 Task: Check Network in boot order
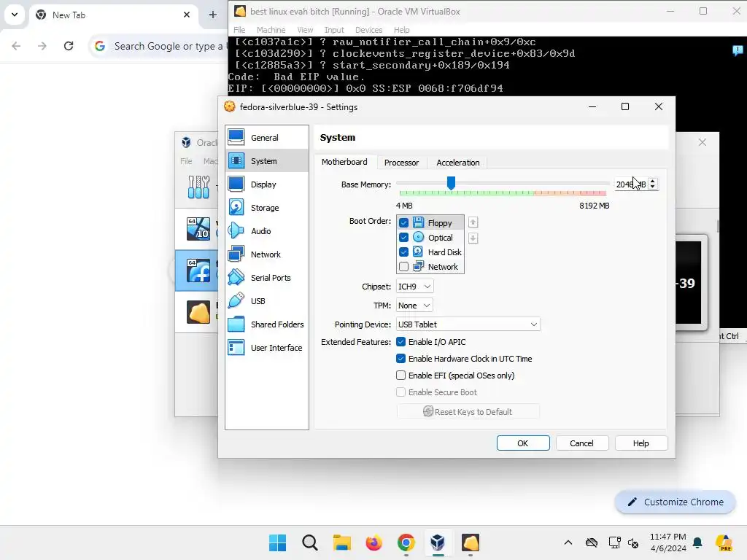point(403,267)
